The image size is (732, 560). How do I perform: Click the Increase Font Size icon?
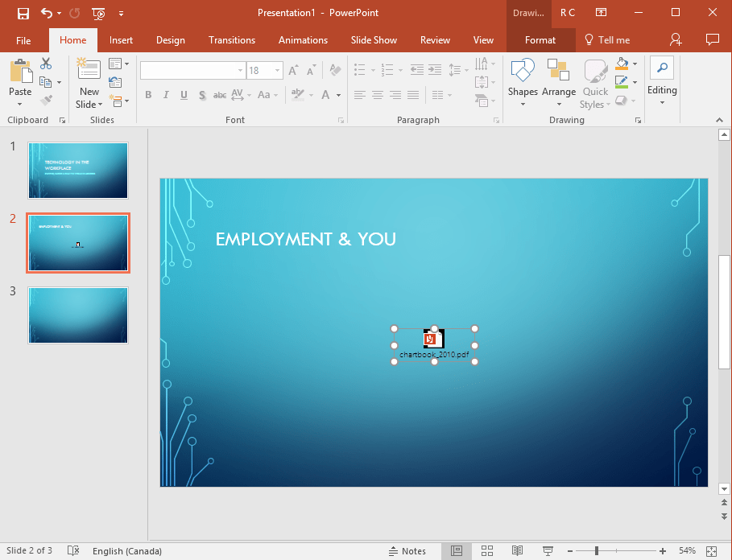292,70
